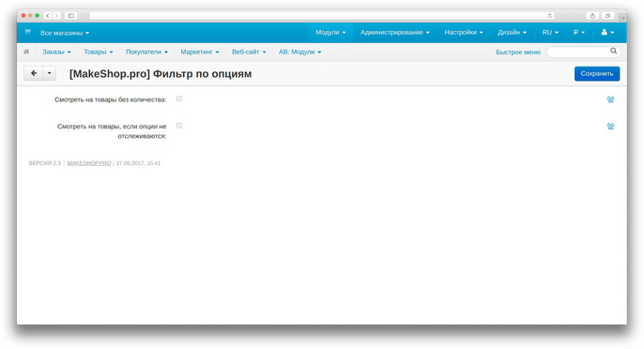This screenshot has width=644, height=349.
Task: Enable 'если опции не отслеживаются' checkbox
Action: click(179, 126)
